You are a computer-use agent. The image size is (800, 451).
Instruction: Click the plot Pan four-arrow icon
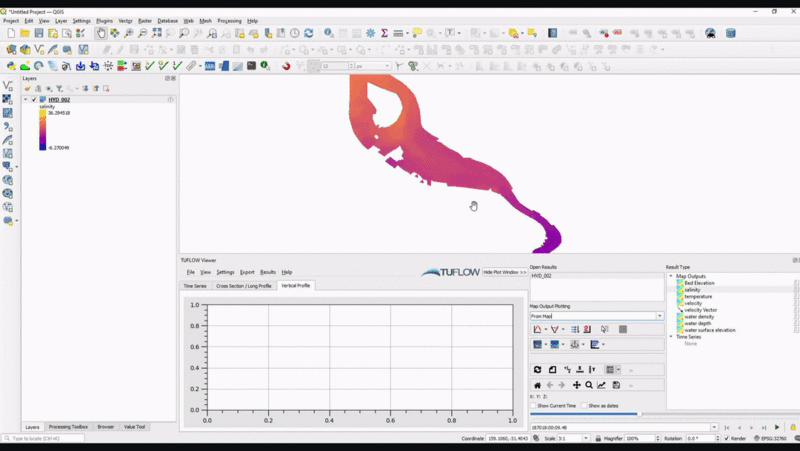tap(577, 385)
